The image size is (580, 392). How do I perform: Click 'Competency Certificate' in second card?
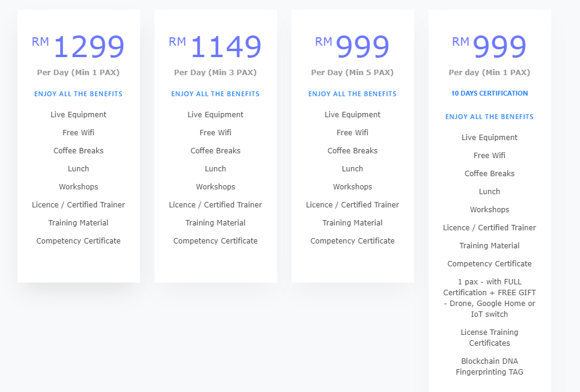pos(215,241)
